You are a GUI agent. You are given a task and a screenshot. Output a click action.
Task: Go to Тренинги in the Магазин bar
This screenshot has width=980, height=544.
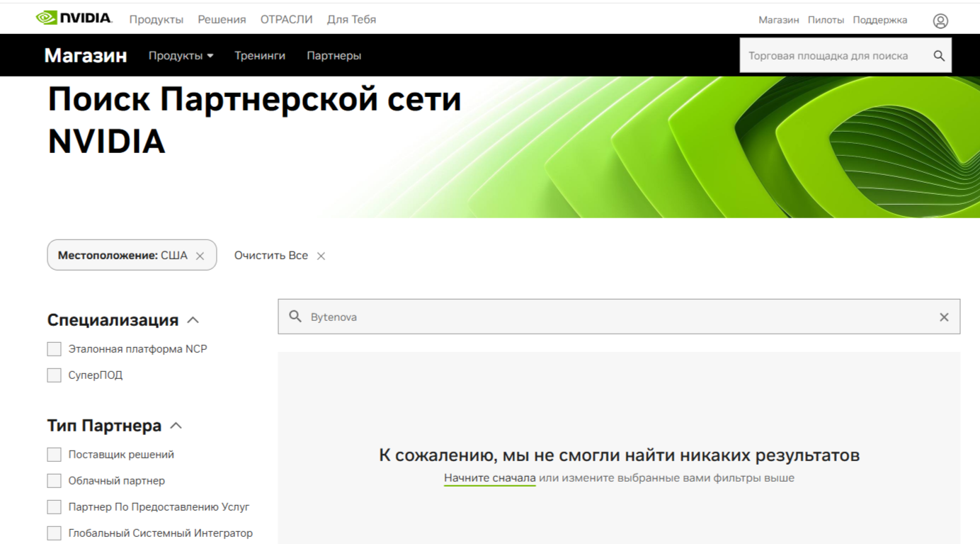[x=260, y=56]
